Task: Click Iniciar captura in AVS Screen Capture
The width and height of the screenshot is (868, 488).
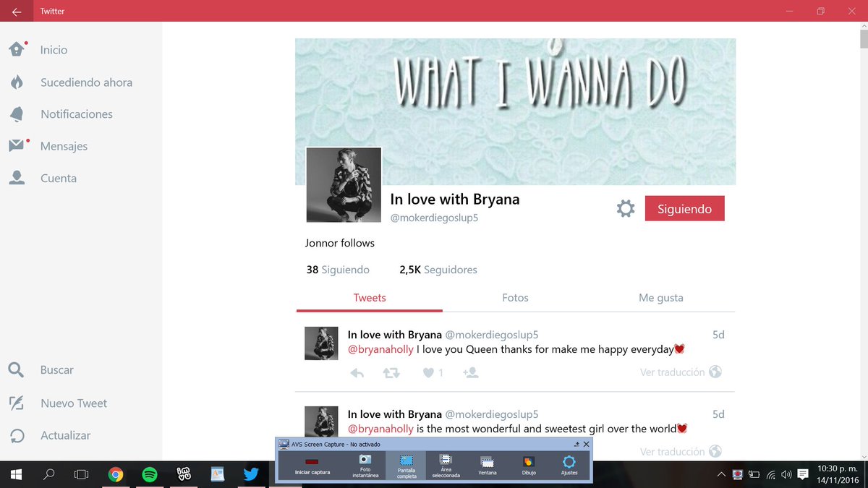Action: (312, 465)
